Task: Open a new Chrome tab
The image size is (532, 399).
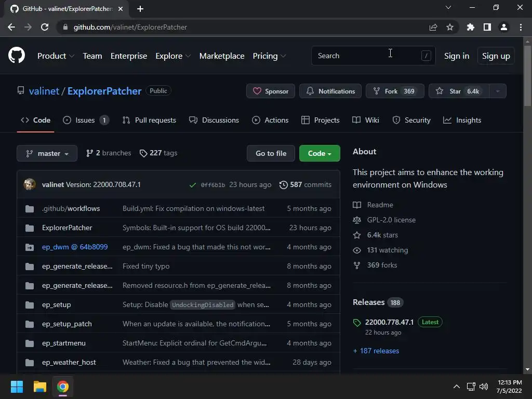Action: [140, 9]
